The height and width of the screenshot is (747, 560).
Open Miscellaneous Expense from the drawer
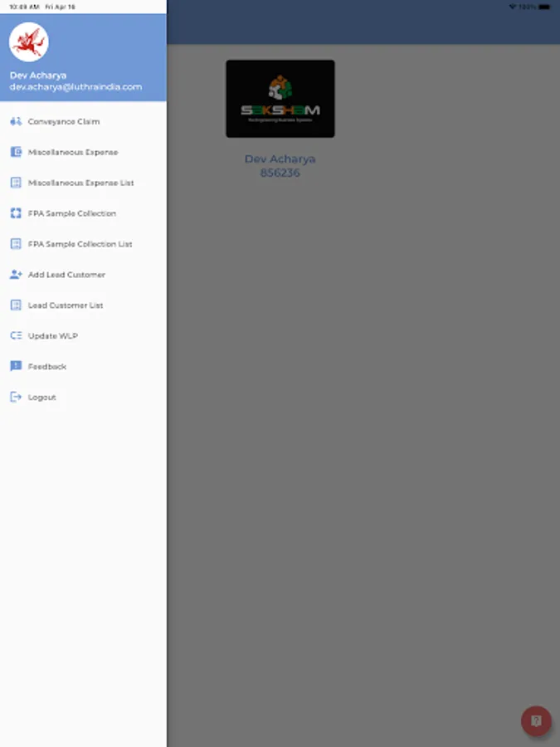[83, 152]
